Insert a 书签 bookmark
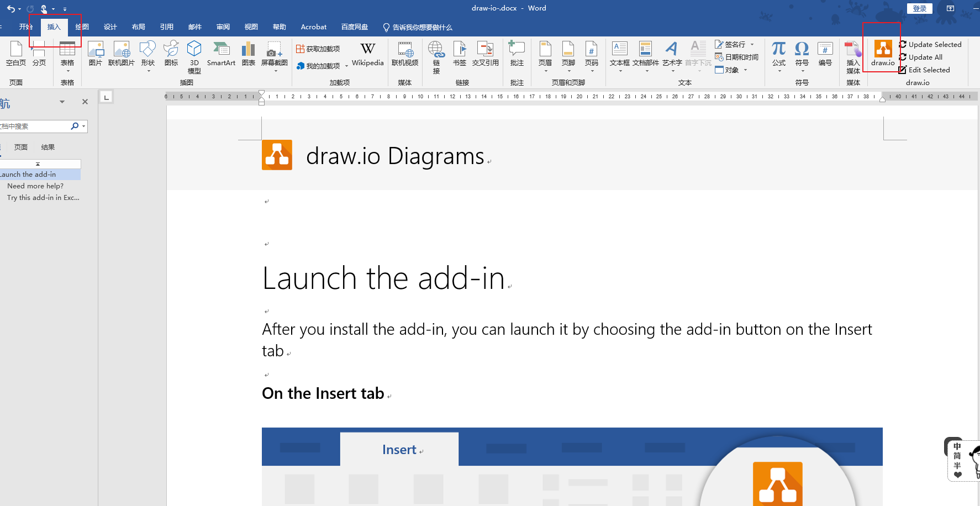980x506 pixels. click(x=459, y=54)
